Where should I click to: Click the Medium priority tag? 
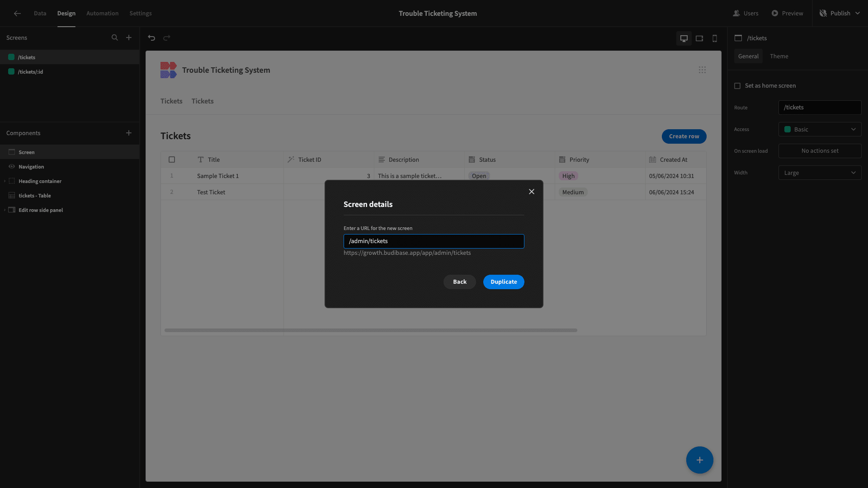573,192
